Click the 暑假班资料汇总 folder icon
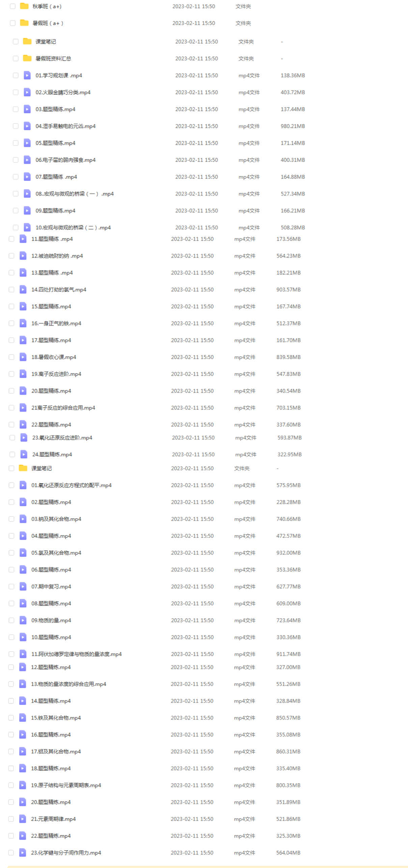The width and height of the screenshot is (408, 868). tap(27, 58)
